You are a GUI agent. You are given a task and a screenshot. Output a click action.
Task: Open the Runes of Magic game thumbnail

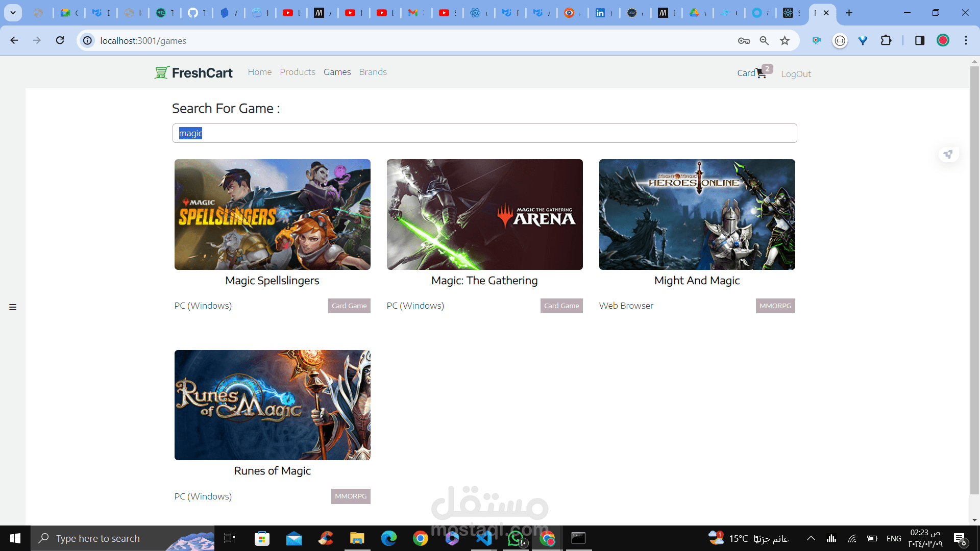tap(272, 405)
